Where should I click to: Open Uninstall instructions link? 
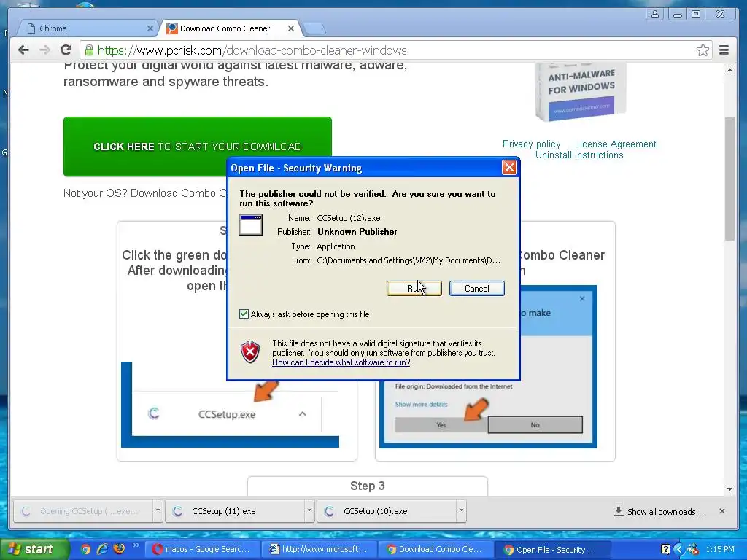578,155
